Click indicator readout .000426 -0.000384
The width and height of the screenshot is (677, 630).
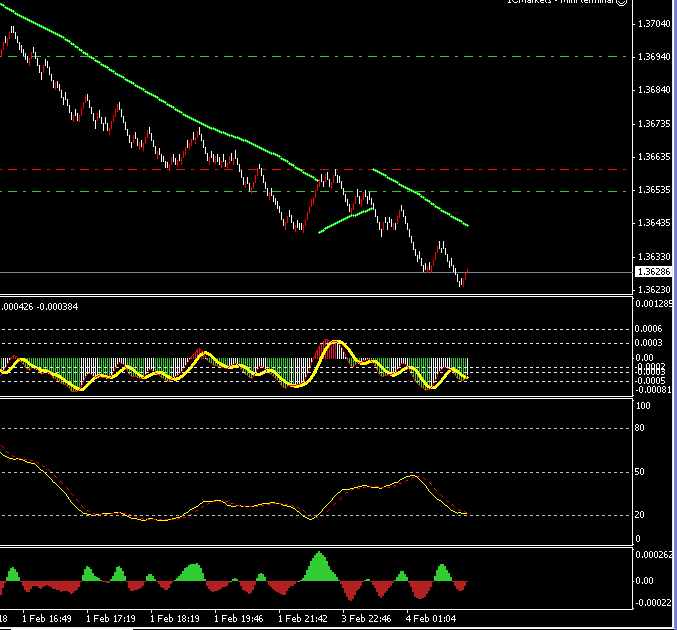[x=39, y=307]
